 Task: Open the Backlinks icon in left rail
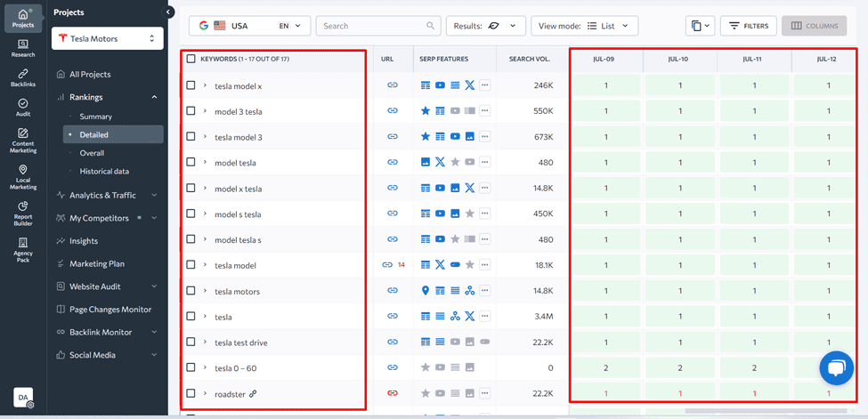pyautogui.click(x=23, y=77)
